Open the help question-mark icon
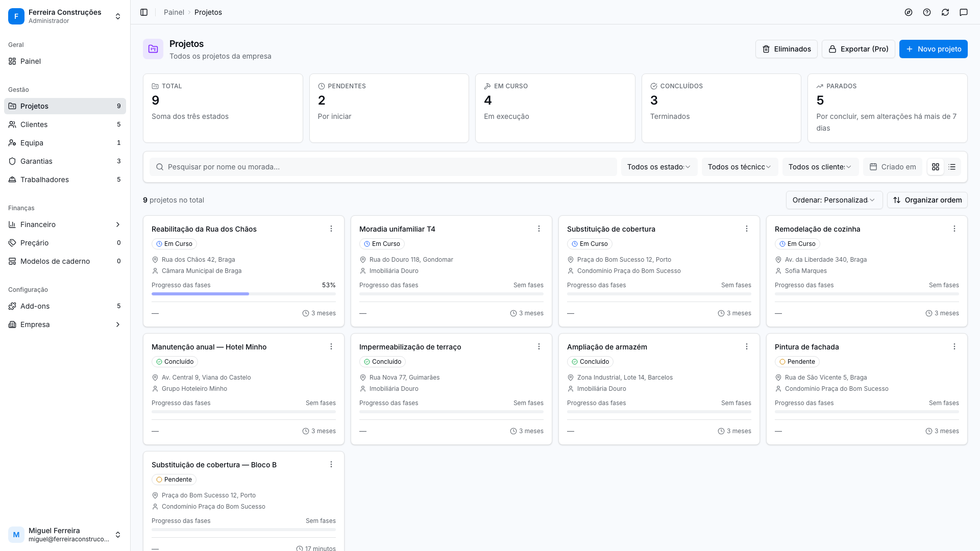 (x=927, y=12)
